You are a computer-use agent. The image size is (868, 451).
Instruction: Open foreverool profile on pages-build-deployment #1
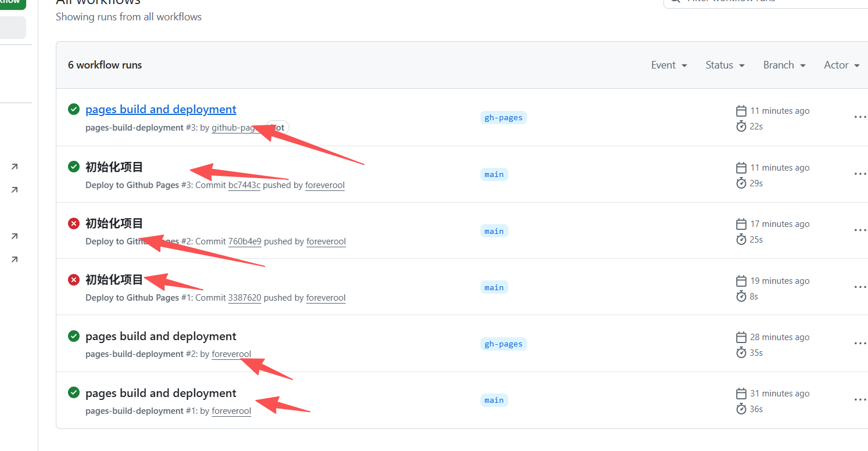pos(231,411)
